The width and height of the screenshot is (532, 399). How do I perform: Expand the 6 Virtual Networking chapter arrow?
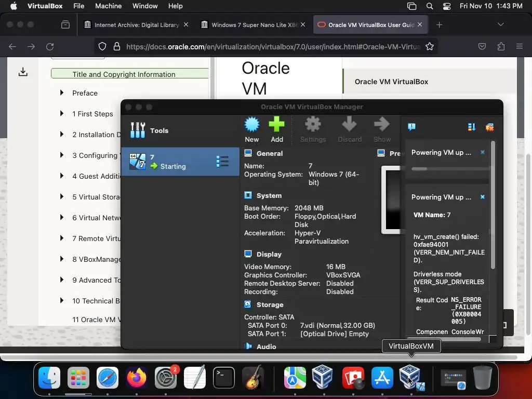click(x=61, y=217)
